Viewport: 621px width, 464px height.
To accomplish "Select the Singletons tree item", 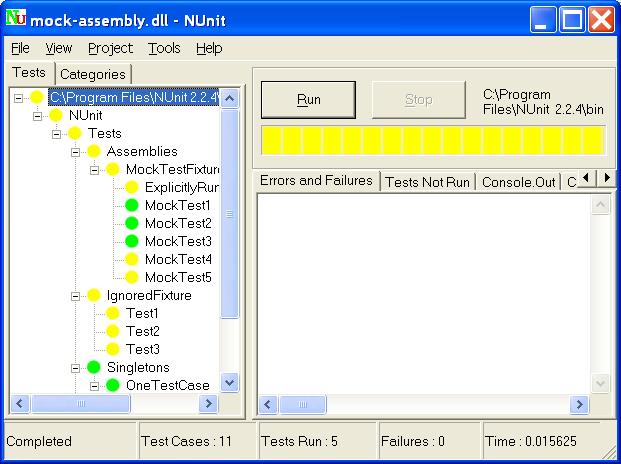I will point(138,367).
